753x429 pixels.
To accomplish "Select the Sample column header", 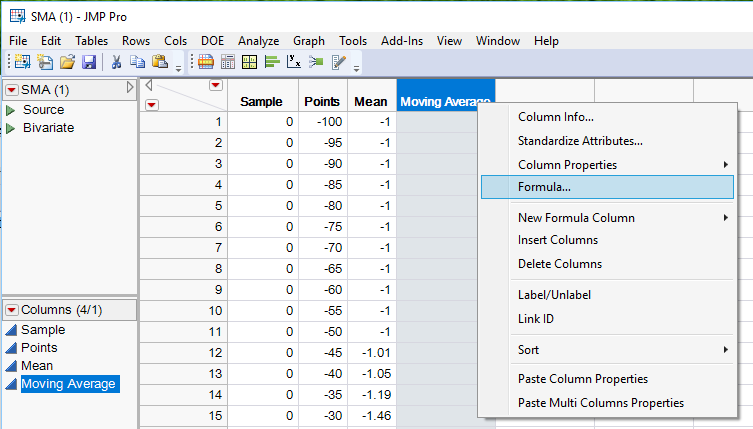I will click(263, 96).
